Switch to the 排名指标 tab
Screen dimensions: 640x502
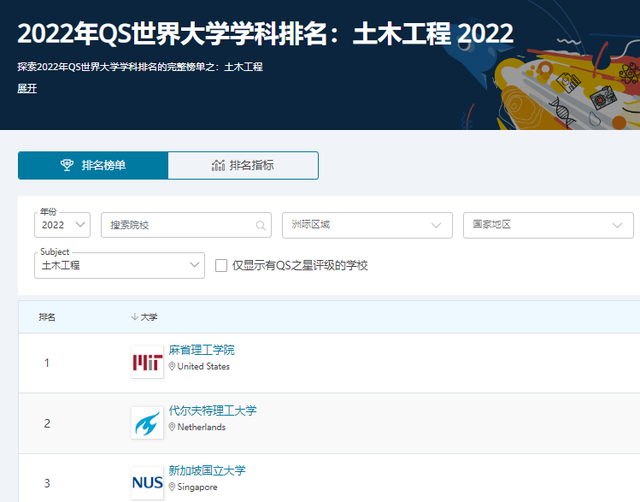(243, 165)
